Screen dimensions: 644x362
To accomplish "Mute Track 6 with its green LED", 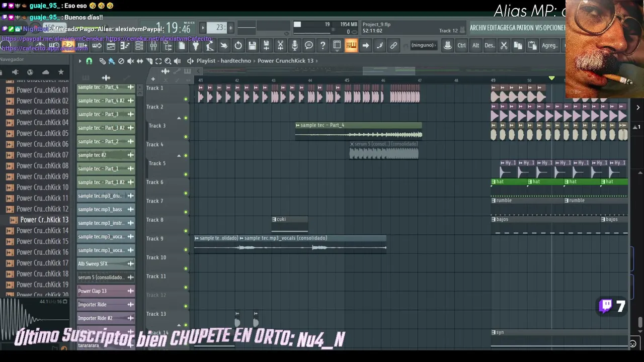I will click(x=186, y=193).
